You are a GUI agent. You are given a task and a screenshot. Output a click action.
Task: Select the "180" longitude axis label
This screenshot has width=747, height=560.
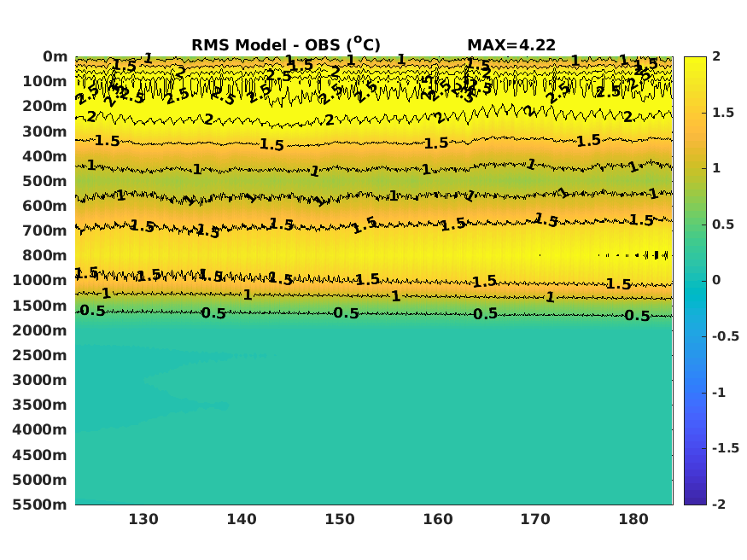click(x=633, y=519)
